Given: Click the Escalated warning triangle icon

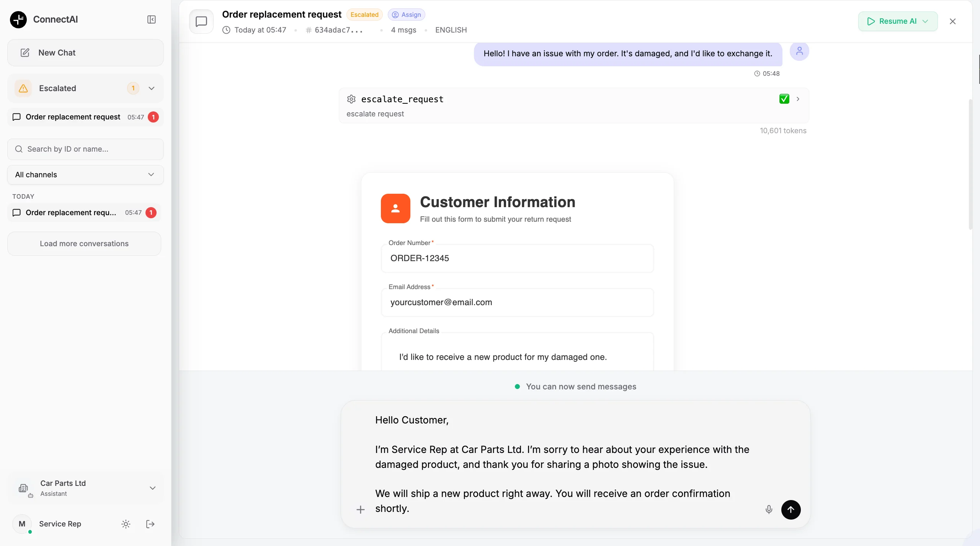Looking at the screenshot, I should click(23, 88).
